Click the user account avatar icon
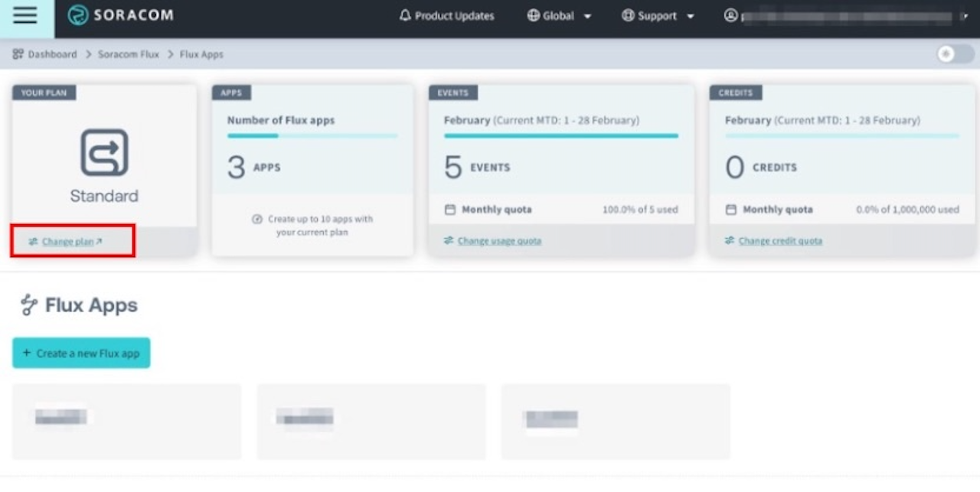The width and height of the screenshot is (980, 492). tap(730, 16)
